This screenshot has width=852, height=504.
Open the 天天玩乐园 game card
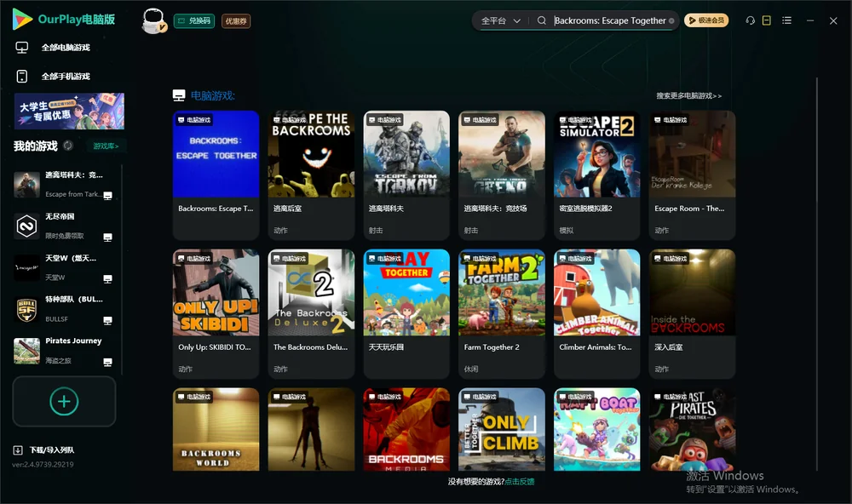tap(406, 313)
